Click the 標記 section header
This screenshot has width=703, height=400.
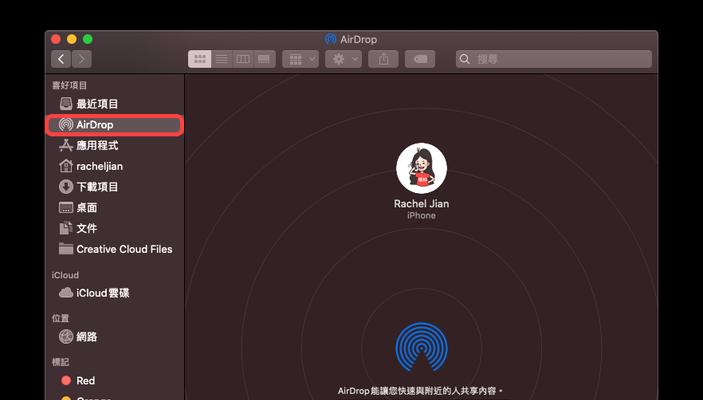pos(61,361)
